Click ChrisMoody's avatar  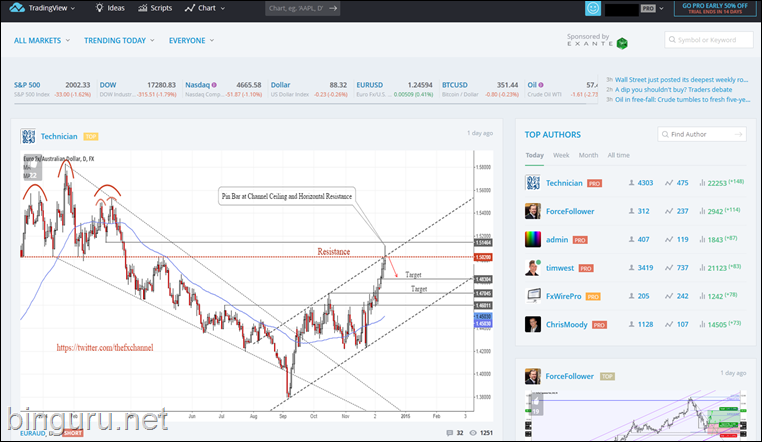[x=533, y=324]
